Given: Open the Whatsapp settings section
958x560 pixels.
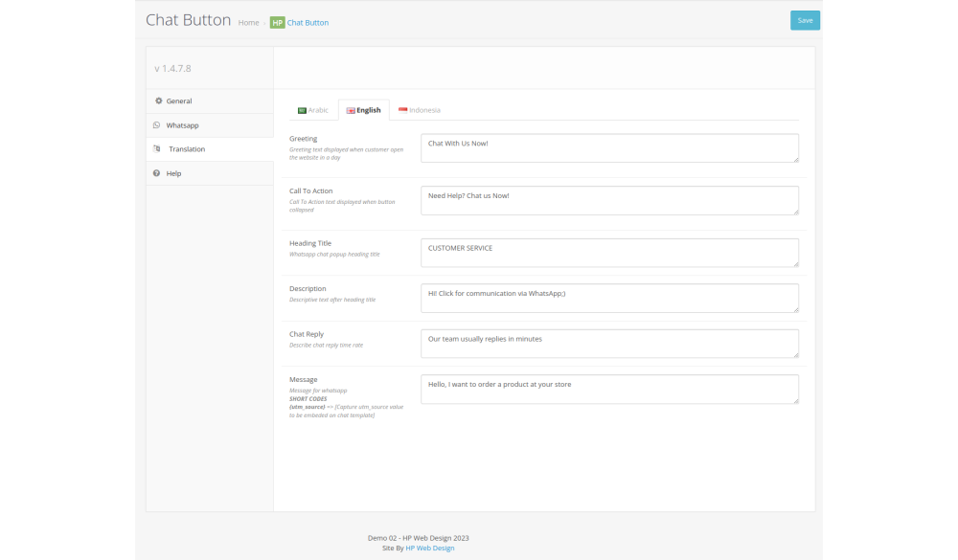Looking at the screenshot, I should pos(182,125).
